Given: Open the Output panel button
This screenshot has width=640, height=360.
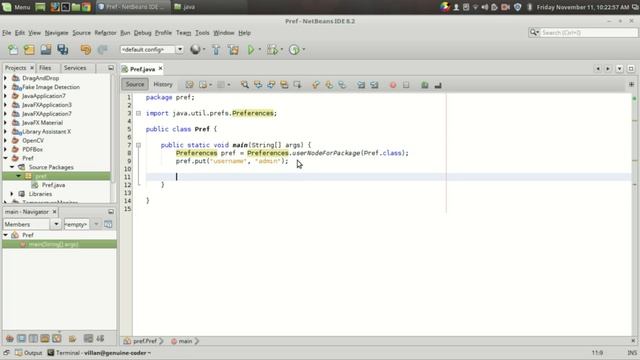Looking at the screenshot, I should coord(29,353).
